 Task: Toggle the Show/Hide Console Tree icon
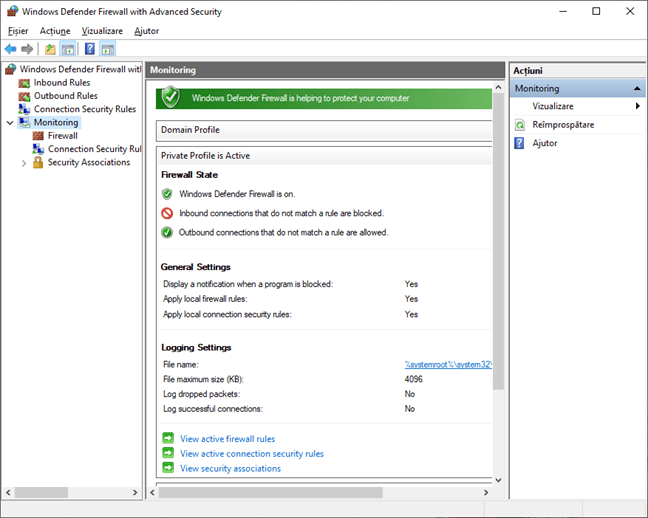[x=68, y=49]
